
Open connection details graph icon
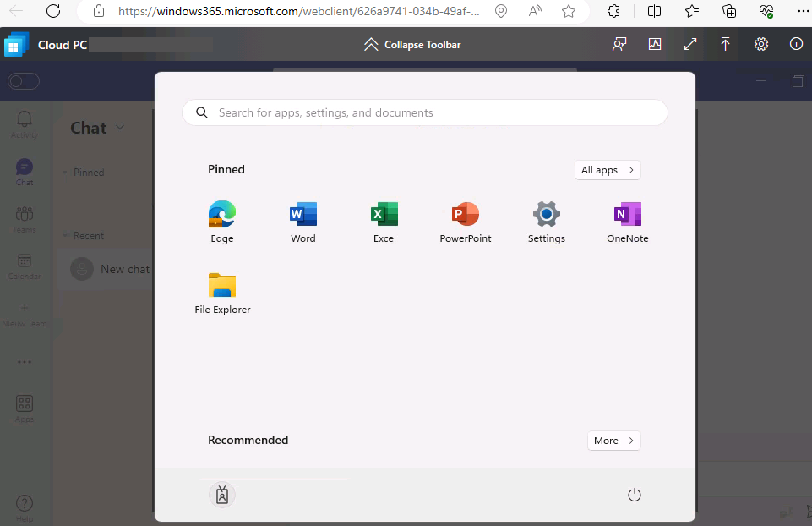(655, 44)
